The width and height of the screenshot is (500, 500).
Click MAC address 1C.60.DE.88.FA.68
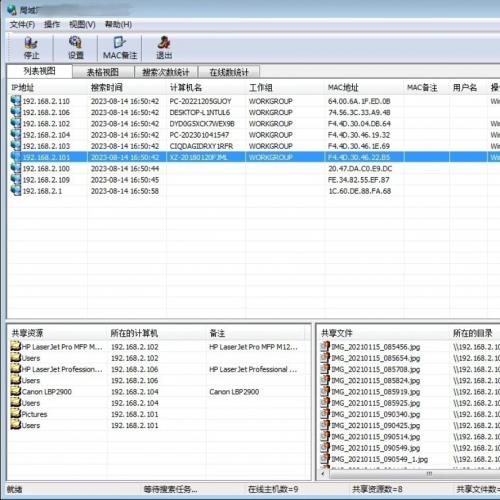(x=360, y=191)
